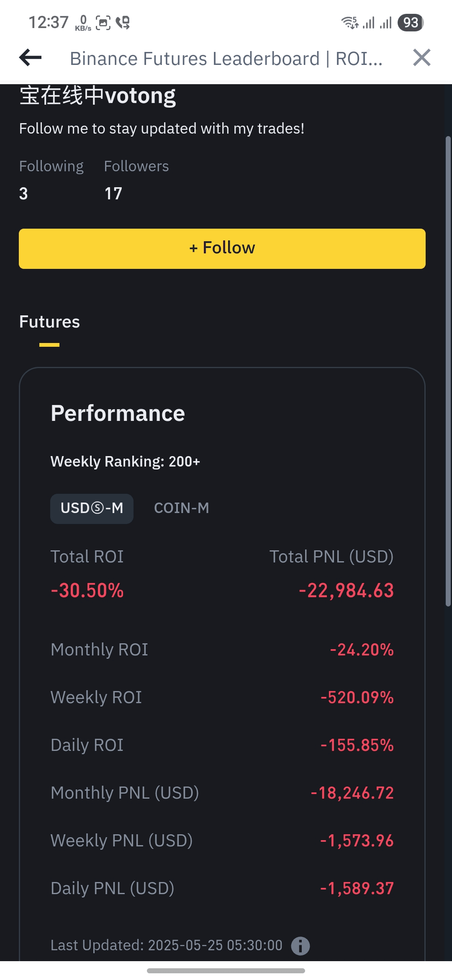This screenshot has width=452, height=980.
Task: Close the Binance Futures Leaderboard page
Action: click(x=421, y=58)
